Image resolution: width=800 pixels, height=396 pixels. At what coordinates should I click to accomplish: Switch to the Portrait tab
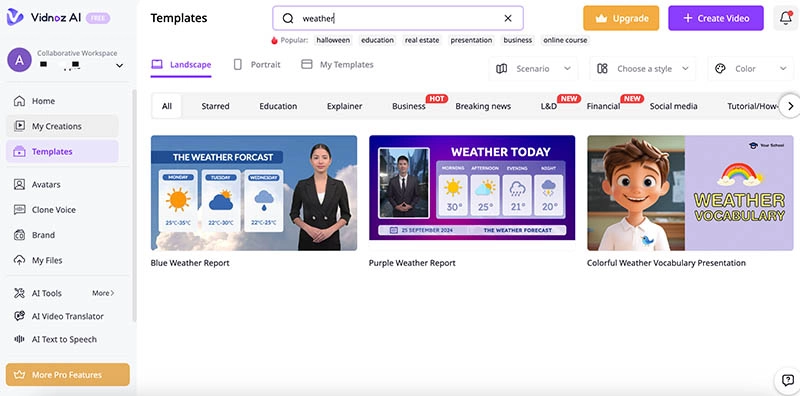pyautogui.click(x=257, y=65)
